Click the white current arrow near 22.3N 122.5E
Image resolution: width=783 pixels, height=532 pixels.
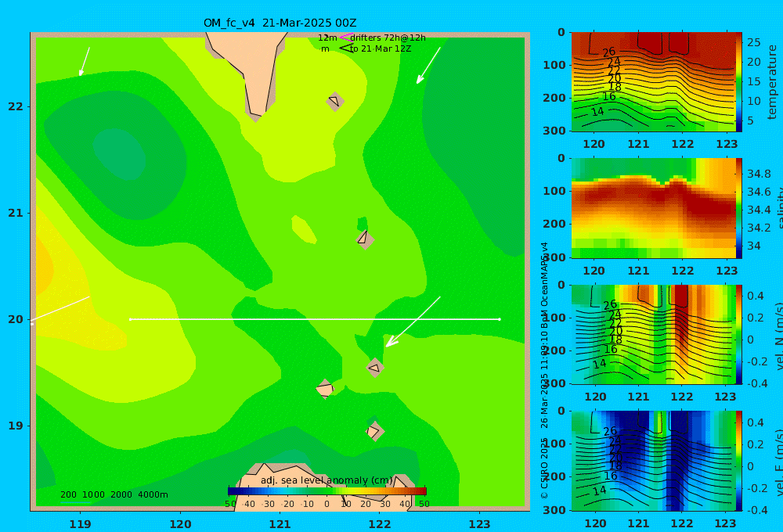pos(428,66)
